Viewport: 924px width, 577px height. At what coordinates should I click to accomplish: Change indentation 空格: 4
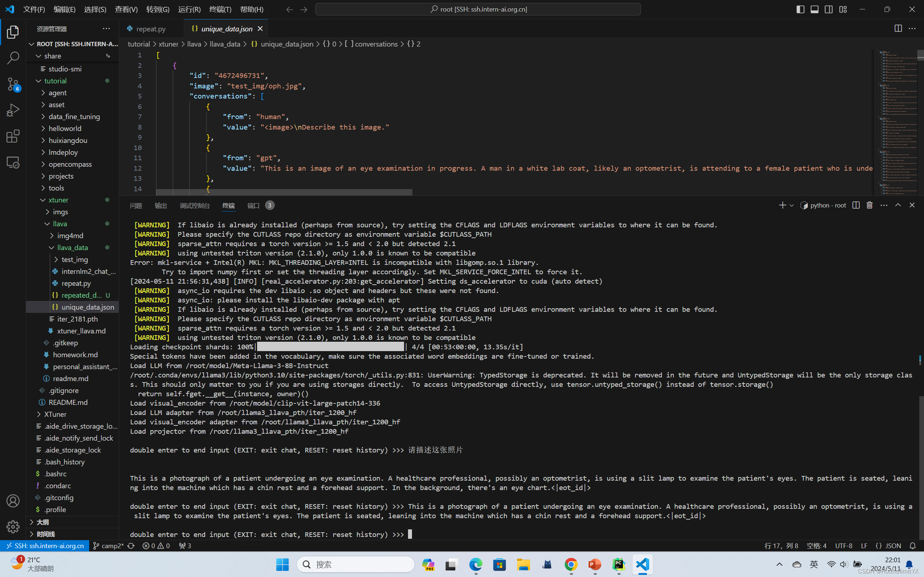[x=816, y=546]
